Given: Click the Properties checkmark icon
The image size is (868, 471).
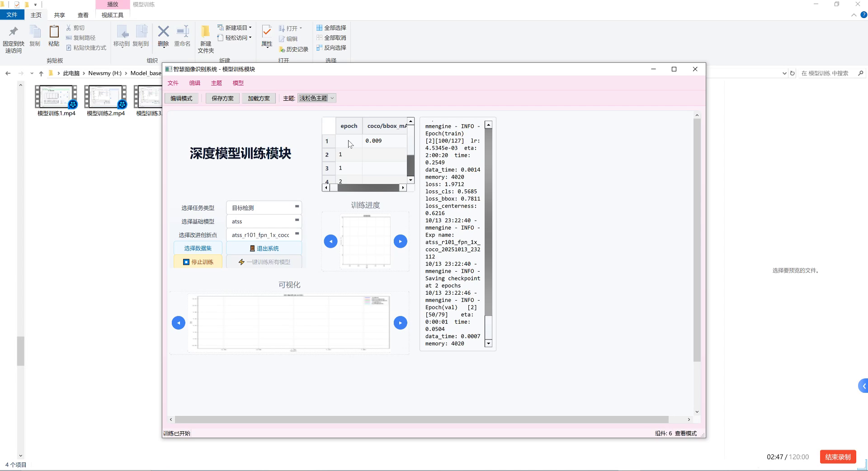Looking at the screenshot, I should click(x=267, y=32).
